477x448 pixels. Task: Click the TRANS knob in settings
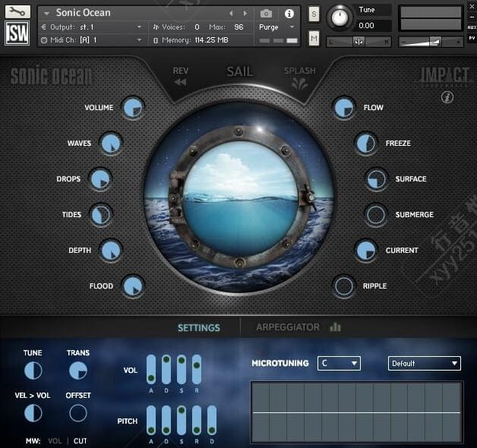78,370
